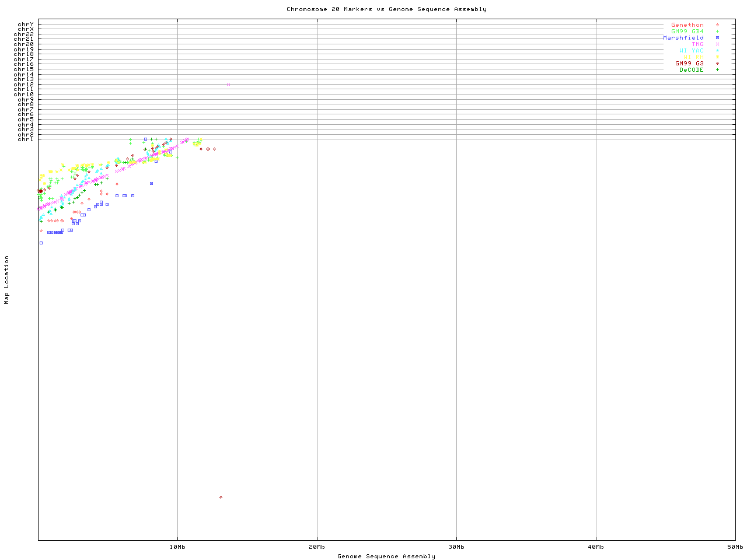Click the chr1 label on the y-axis
This screenshot has height=560, width=747.
coord(26,139)
